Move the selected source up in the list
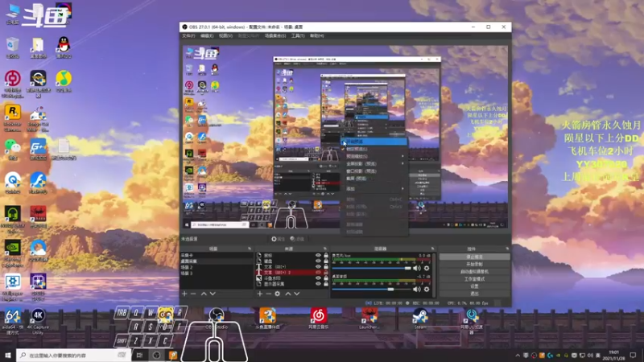Image resolution: width=644 pixels, height=362 pixels. 288,294
